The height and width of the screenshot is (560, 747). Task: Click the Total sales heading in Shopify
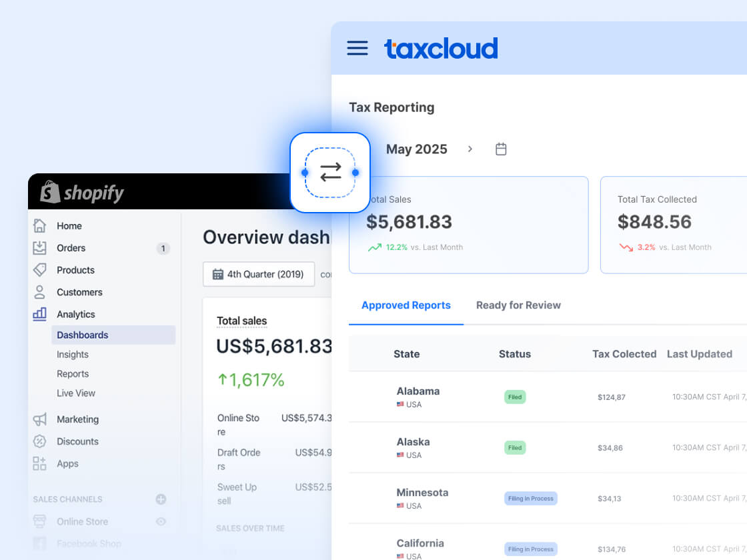241,321
